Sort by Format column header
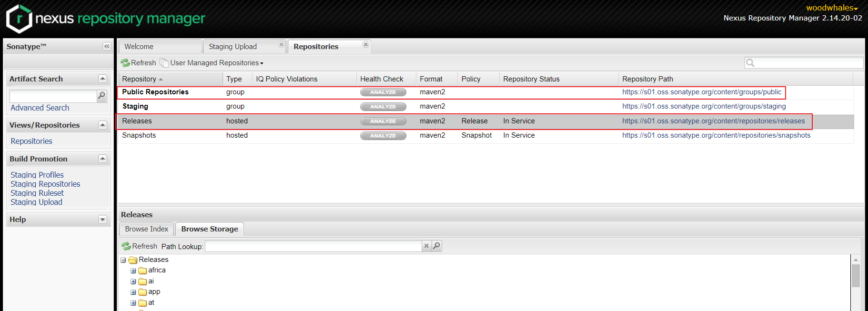Screen dimensions: 868x311 (x=436, y=79)
